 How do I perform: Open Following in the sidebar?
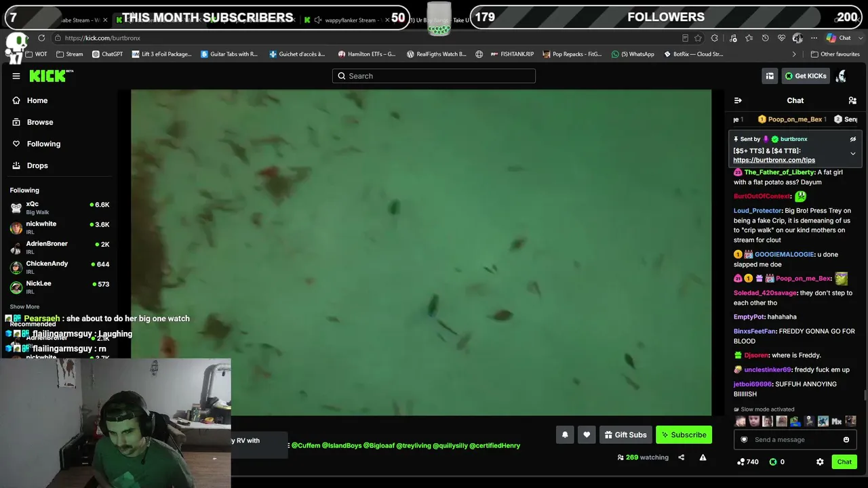click(43, 144)
